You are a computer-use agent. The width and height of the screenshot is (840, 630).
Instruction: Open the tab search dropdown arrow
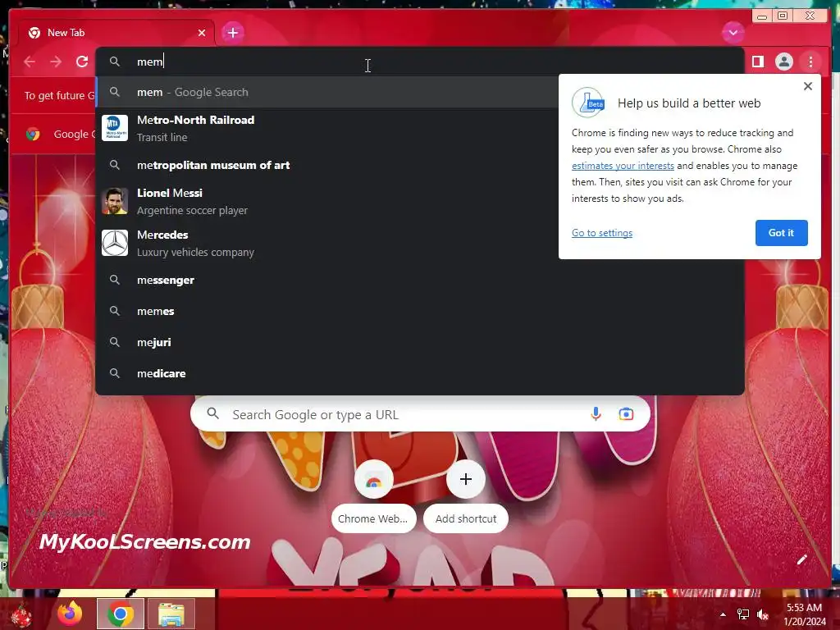tap(733, 33)
